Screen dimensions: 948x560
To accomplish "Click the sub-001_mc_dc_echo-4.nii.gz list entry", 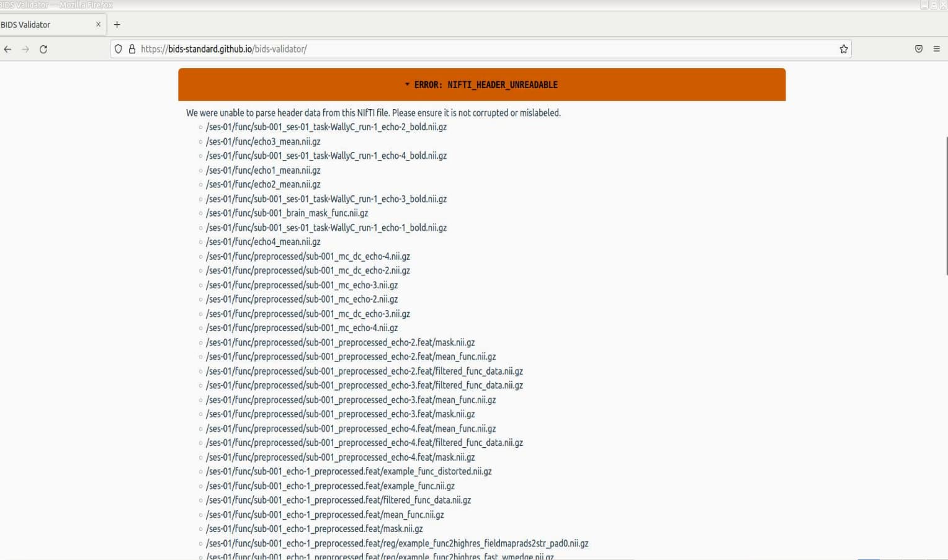I will (x=308, y=256).
